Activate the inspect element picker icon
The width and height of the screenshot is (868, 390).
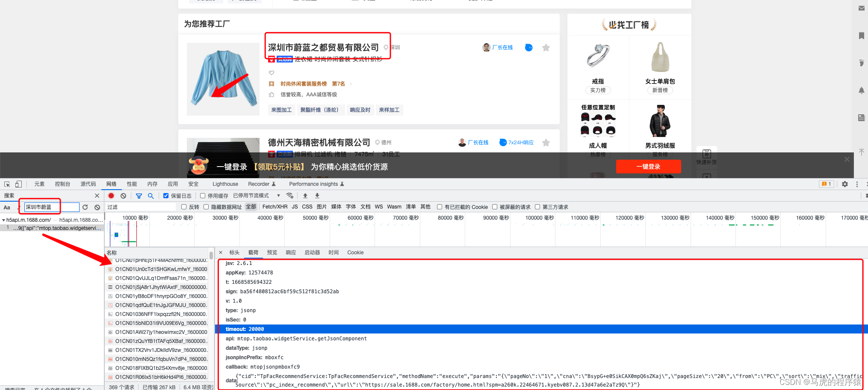tap(7, 184)
